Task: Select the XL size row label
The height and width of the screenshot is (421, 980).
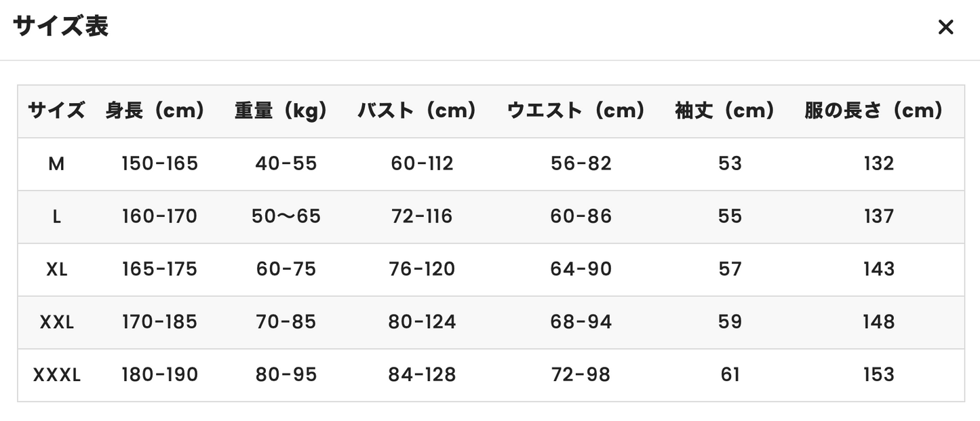Action: click(x=56, y=269)
